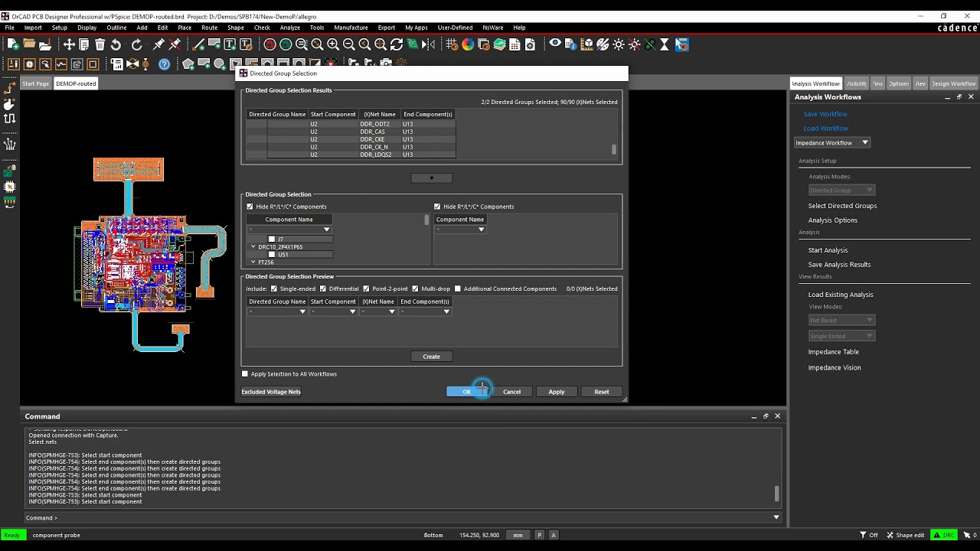Toggle the Differential include checkbox
This screenshot has height=551, width=980.
pyautogui.click(x=322, y=289)
